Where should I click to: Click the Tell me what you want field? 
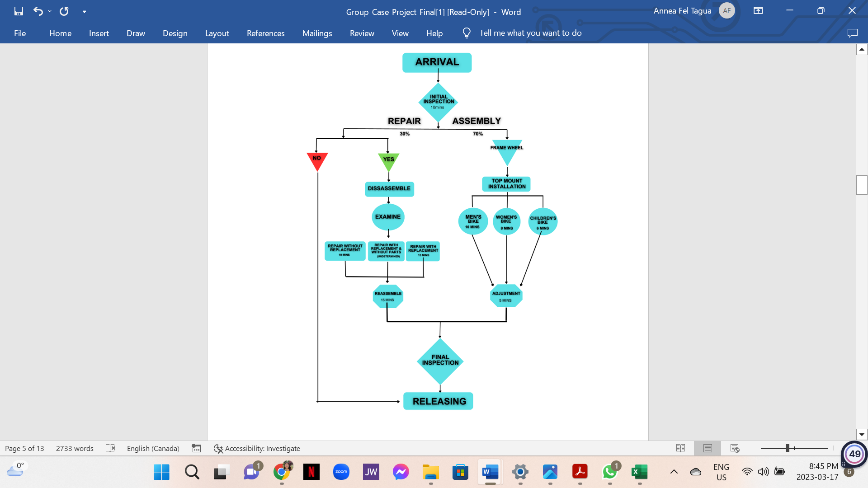click(530, 33)
